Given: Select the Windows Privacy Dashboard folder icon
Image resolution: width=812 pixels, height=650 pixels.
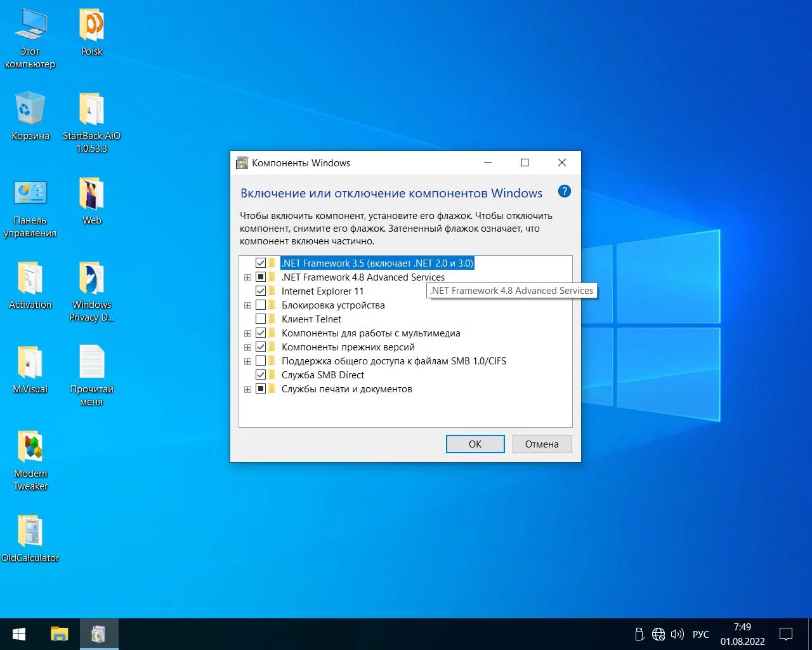Looking at the screenshot, I should pos(91,279).
